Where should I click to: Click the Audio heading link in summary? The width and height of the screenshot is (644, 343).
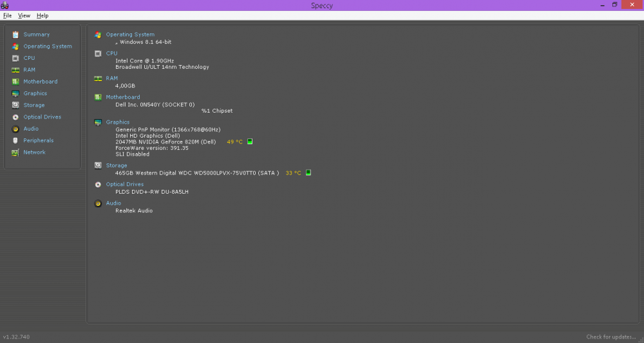[113, 203]
